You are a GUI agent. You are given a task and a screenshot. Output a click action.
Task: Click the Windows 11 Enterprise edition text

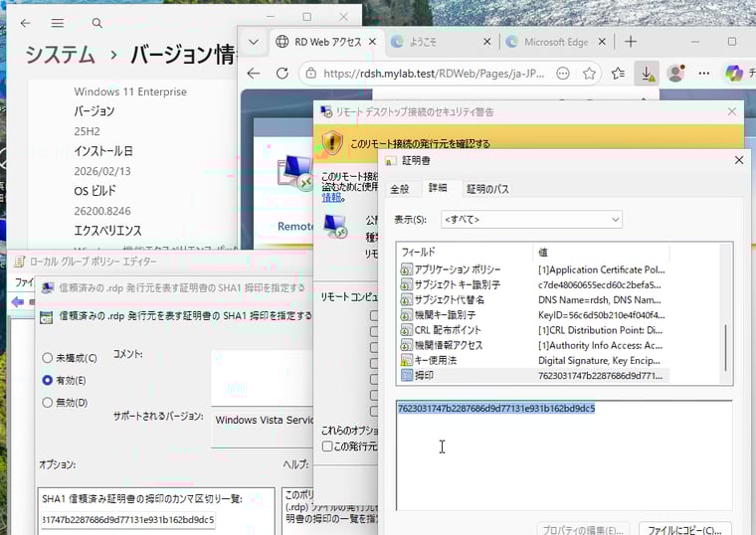130,91
